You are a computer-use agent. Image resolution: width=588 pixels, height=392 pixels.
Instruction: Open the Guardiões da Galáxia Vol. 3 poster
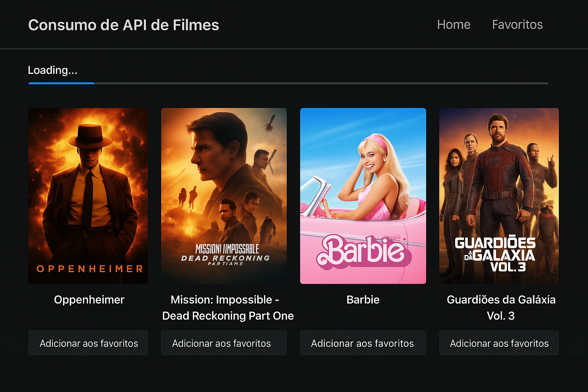click(499, 196)
